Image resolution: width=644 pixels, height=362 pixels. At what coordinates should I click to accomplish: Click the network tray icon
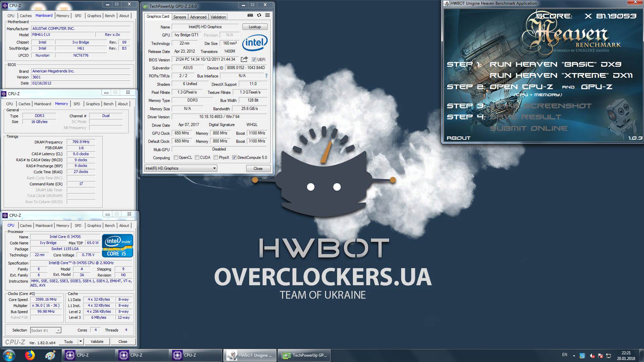(x=608, y=356)
